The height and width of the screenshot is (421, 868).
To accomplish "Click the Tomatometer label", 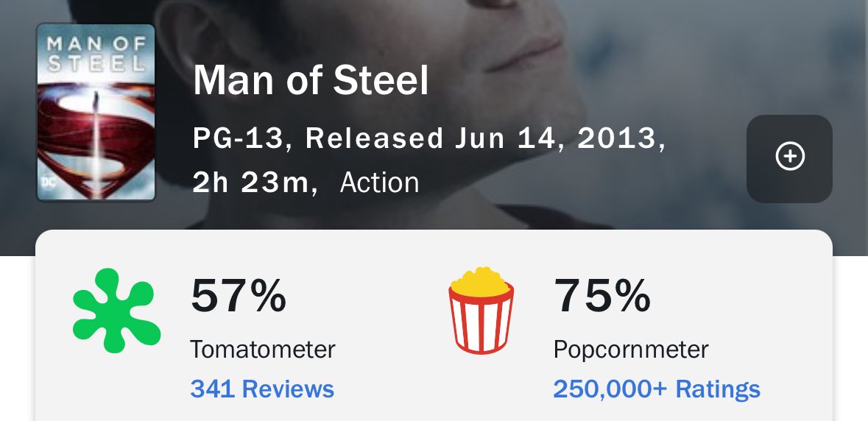I will [x=262, y=350].
